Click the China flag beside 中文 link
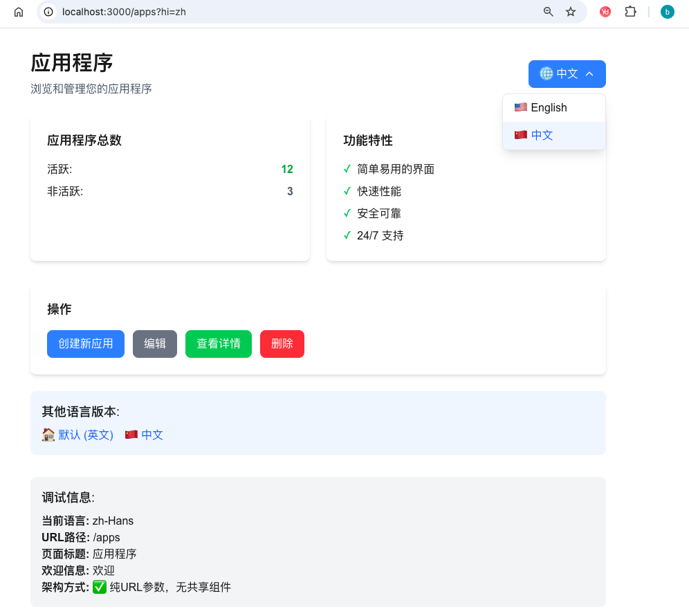The image size is (689, 616). click(131, 435)
